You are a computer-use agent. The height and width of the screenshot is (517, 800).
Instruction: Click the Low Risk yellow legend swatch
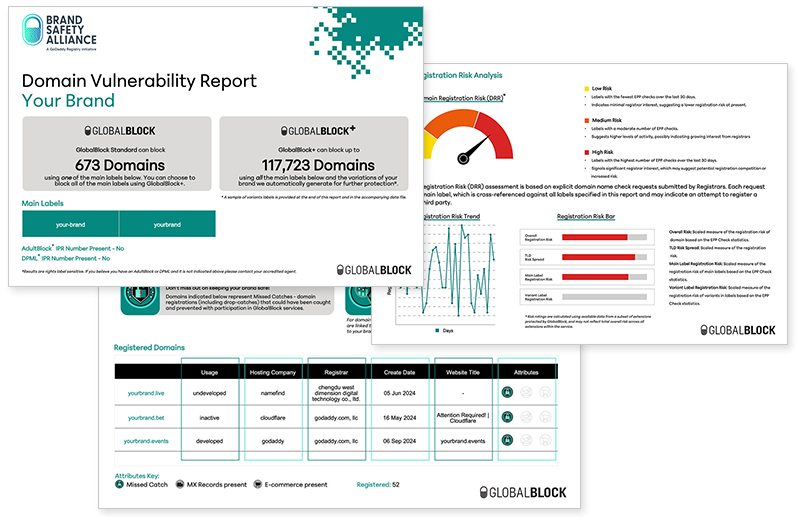pos(587,87)
